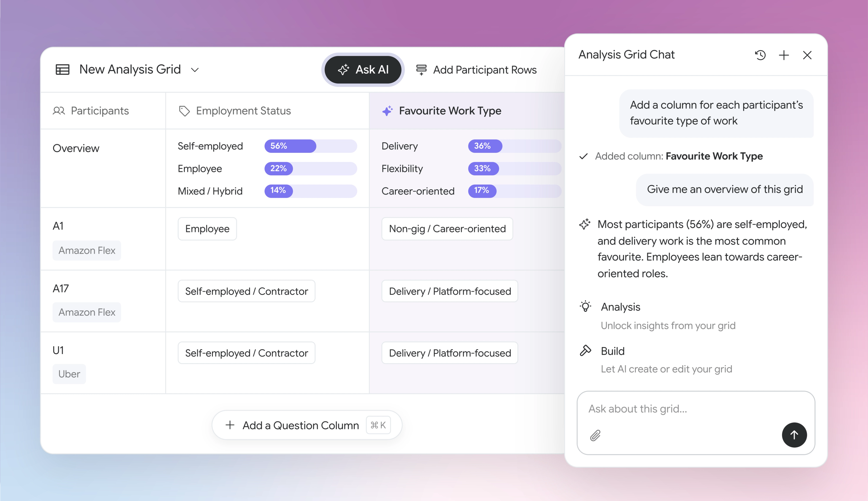Click the plus icon in Add a Question Column

tap(230, 425)
